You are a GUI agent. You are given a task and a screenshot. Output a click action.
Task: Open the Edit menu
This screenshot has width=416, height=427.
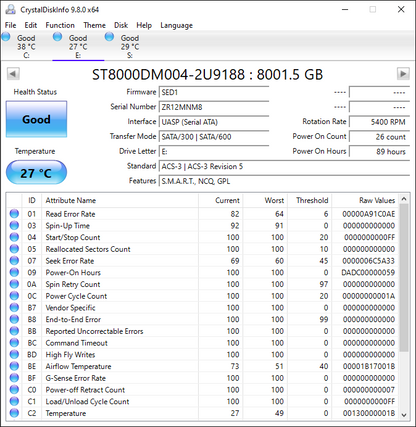(31, 25)
